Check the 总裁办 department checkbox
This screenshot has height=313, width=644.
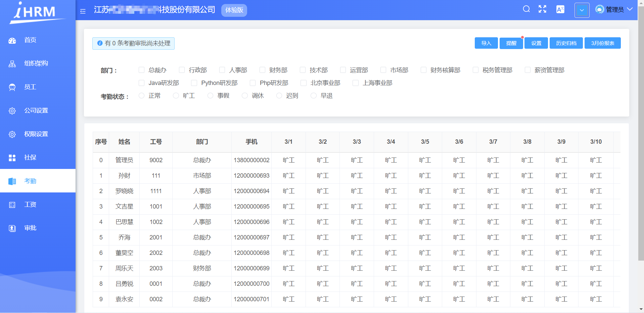point(141,70)
